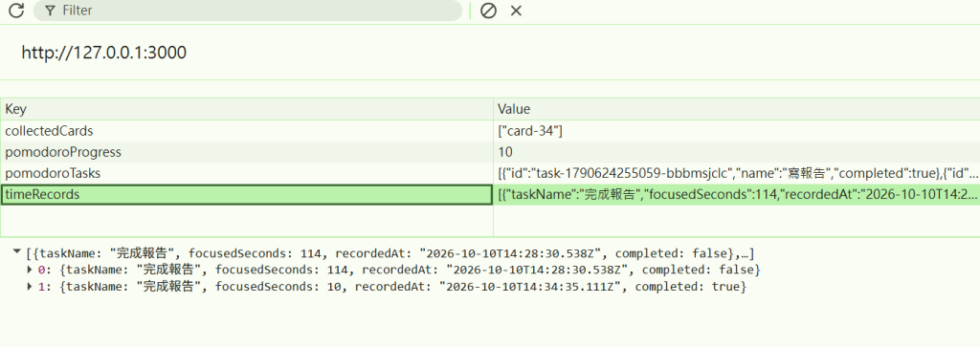Expand array item 0 triangle

click(x=30, y=270)
